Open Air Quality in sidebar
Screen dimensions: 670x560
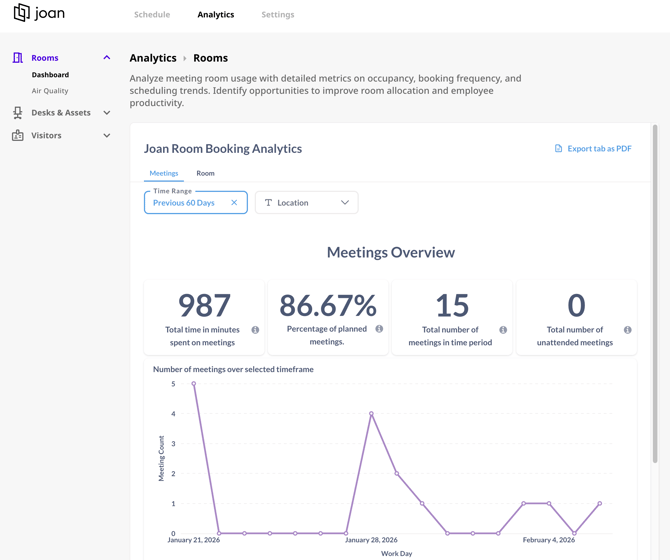pos(50,91)
